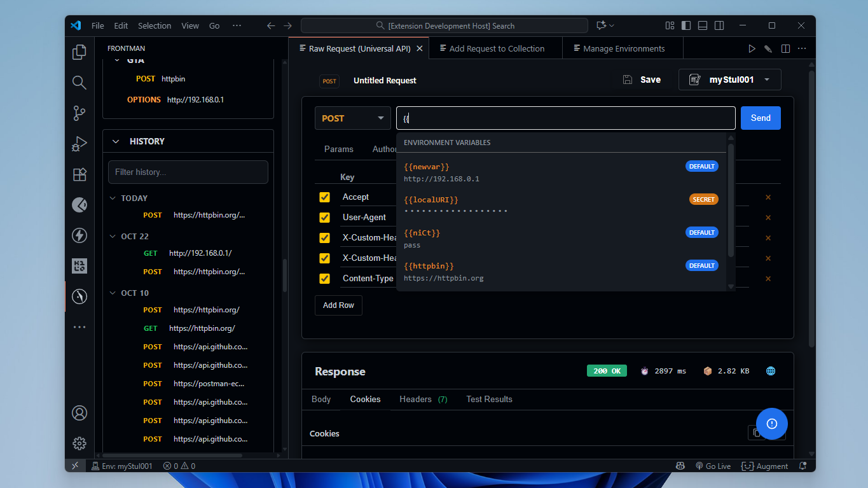Show additional views via the ellipsis icon
The height and width of the screenshot is (488, 868).
[79, 327]
